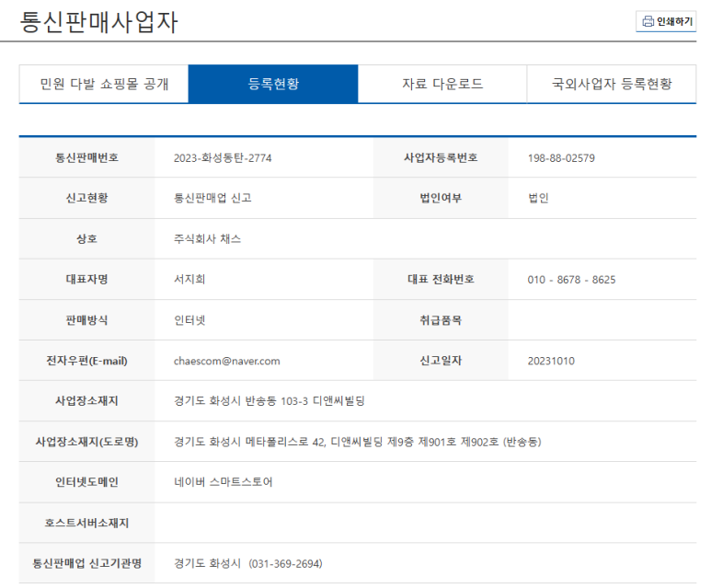
Task: Click the printer icon in 인쇄하기 button
Action: [648, 21]
